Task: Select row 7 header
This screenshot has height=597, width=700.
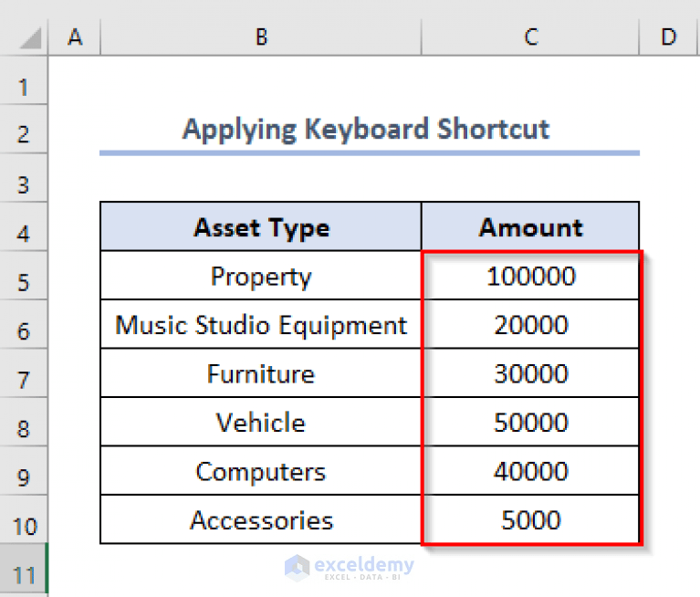Action: pyautogui.click(x=24, y=373)
